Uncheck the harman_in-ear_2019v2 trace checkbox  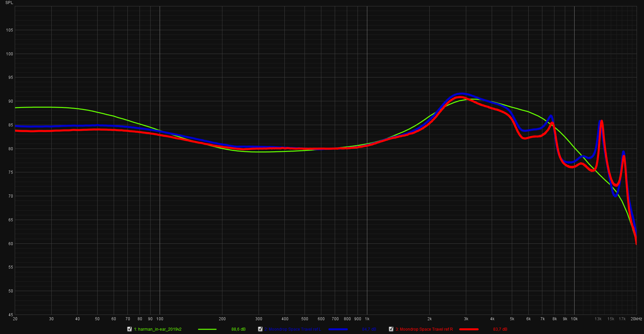coord(129,329)
